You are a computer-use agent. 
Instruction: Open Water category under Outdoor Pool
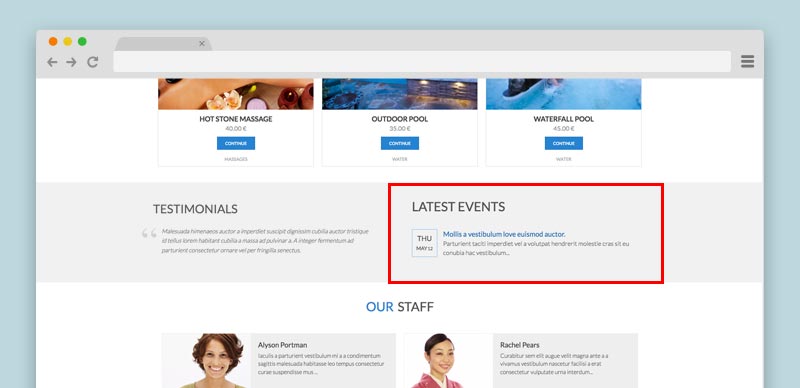[x=399, y=159]
